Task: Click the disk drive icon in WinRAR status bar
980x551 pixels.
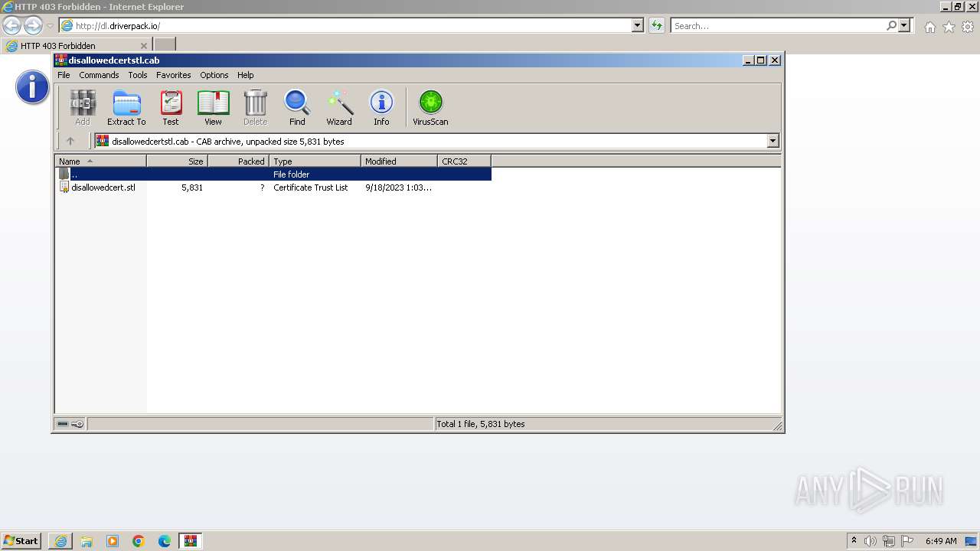Action: pyautogui.click(x=63, y=424)
